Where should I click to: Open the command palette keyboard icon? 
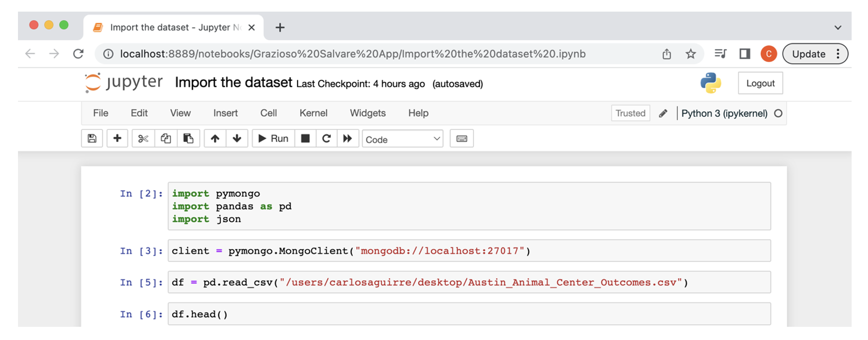click(x=461, y=138)
